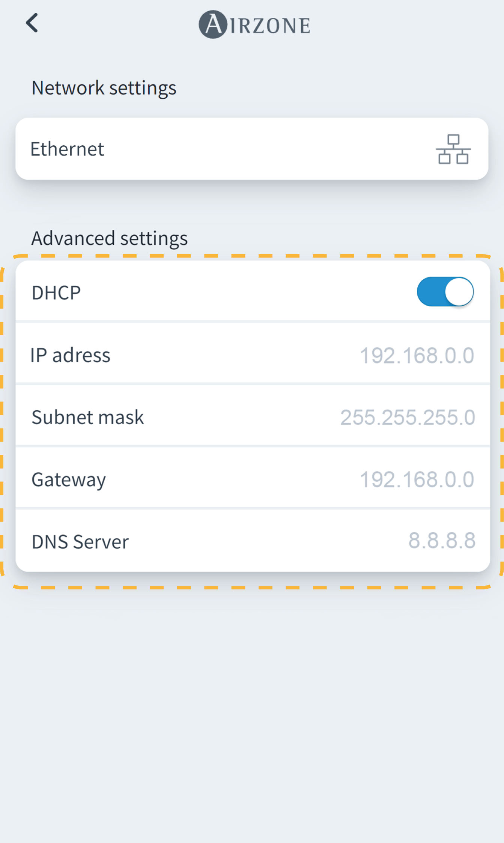The image size is (504, 843).
Task: Select the Ethernet connection row label
Action: 67,149
